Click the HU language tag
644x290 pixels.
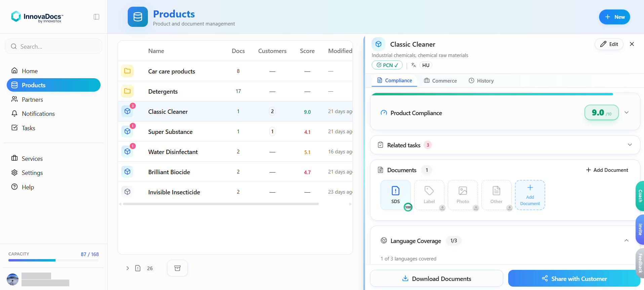coord(426,65)
